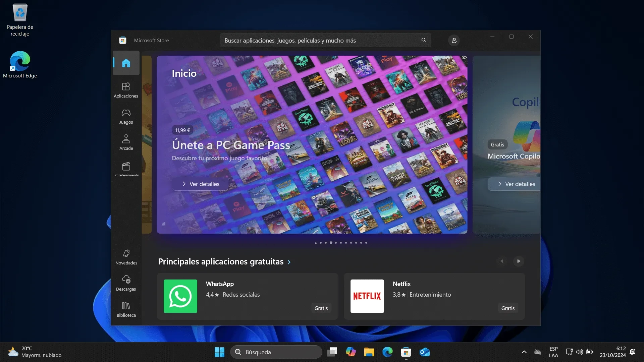Select the active carousel page dot
644x362 pixels.
coord(331,243)
